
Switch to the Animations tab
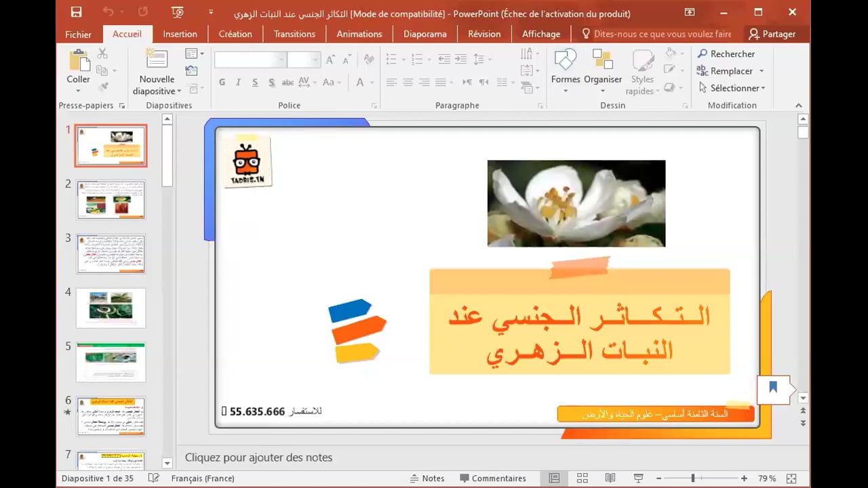(x=359, y=34)
